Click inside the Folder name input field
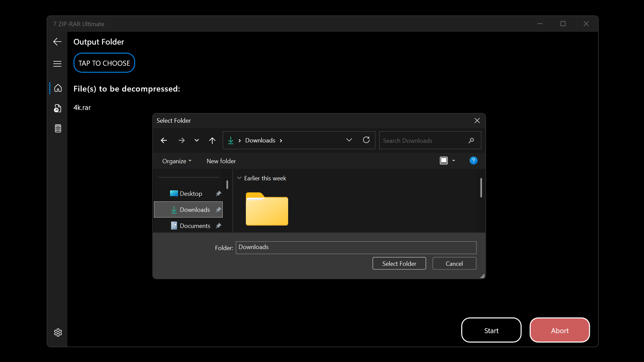The image size is (644, 362). 356,247
